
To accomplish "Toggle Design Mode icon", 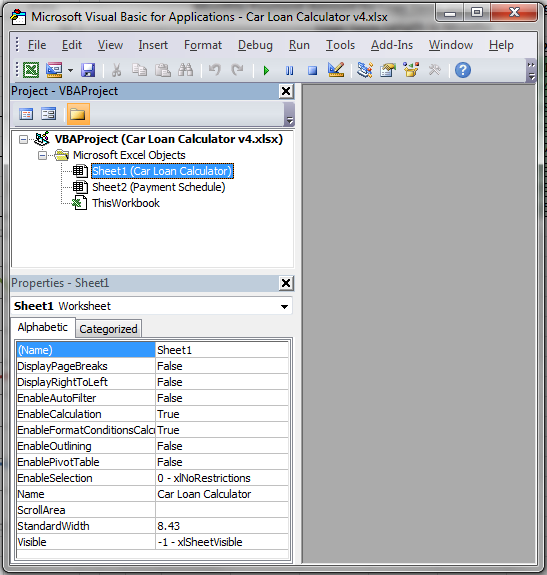I will click(336, 70).
